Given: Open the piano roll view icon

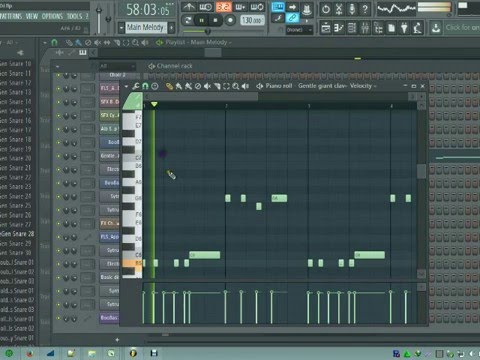Looking at the screenshot, I should [x=339, y=28].
